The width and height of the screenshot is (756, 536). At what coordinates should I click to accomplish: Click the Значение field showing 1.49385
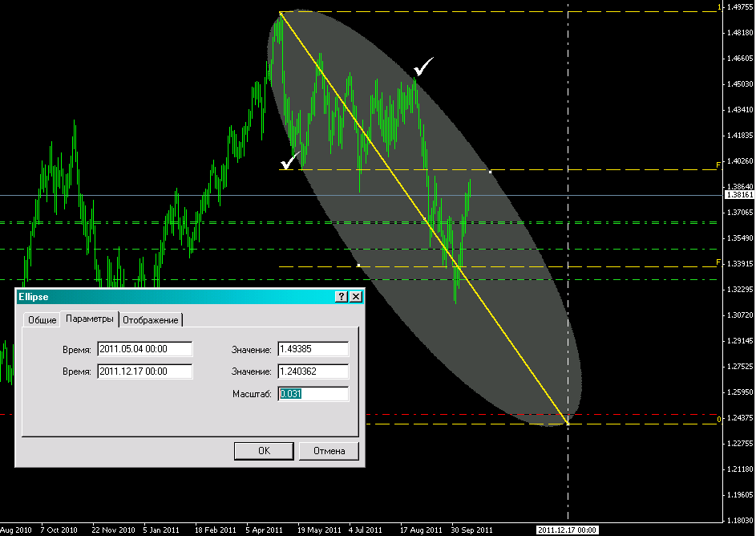pos(313,349)
